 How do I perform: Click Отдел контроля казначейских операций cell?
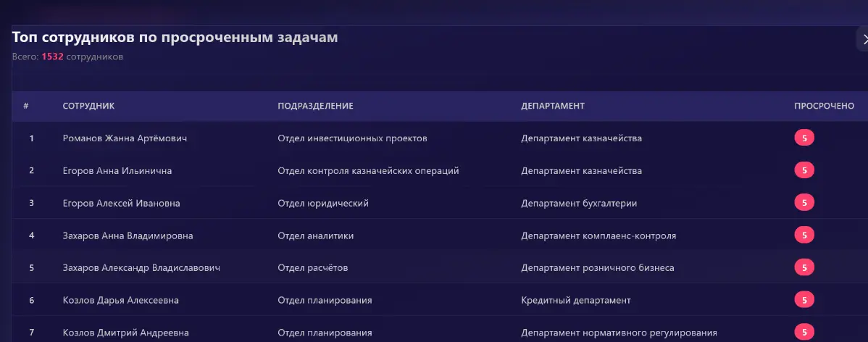tap(368, 171)
